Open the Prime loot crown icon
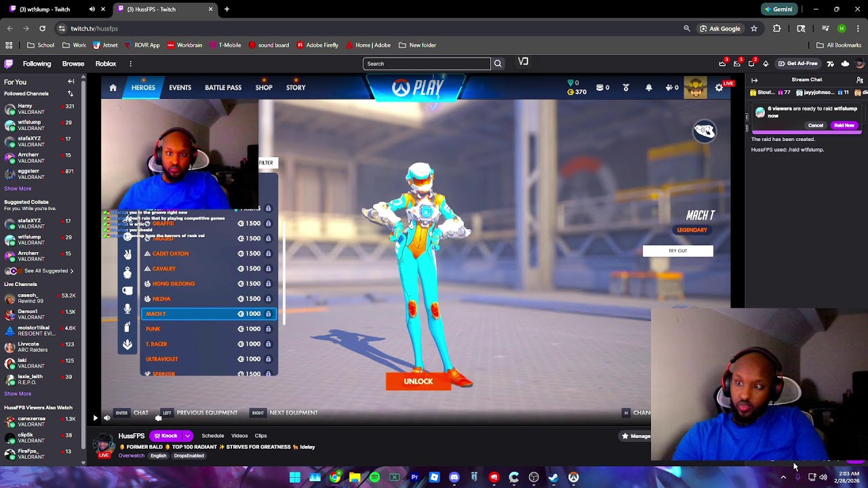Viewport: 868px width, 488px height. coord(722,64)
